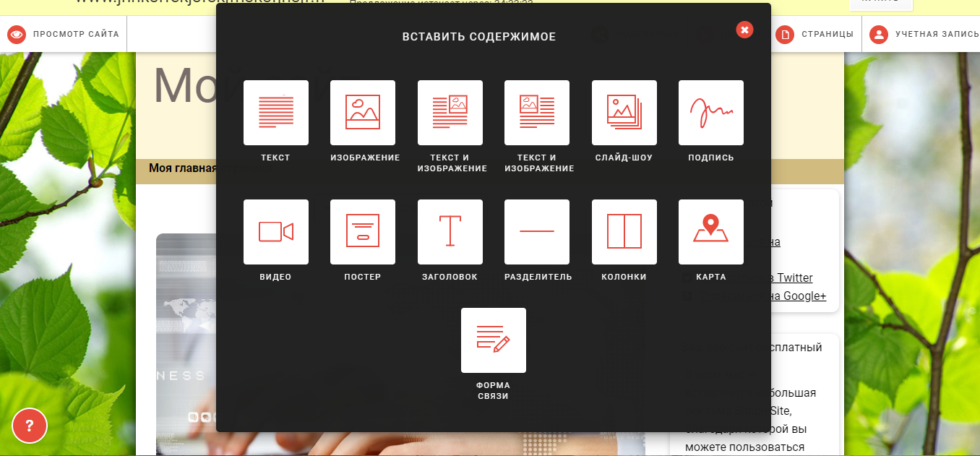
Task: Choose Текст и изображение with image on right
Action: (x=450, y=112)
